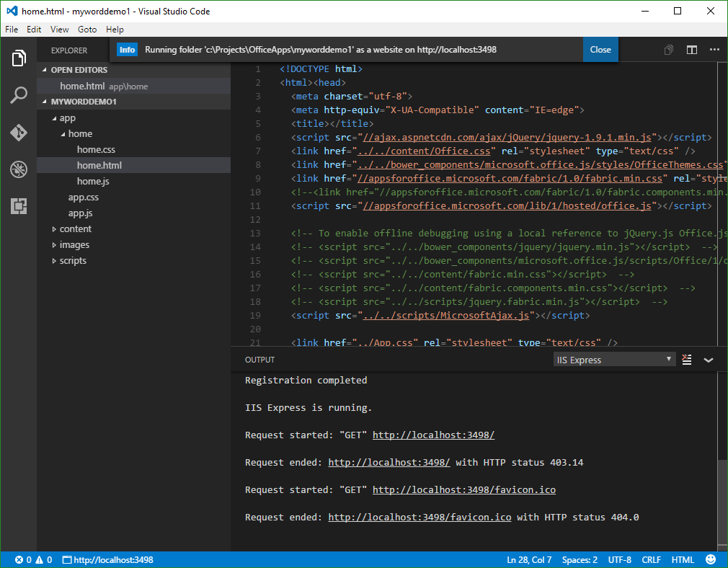The image size is (728, 568).
Task: Collapse the Open Editors section
Action: pos(79,70)
